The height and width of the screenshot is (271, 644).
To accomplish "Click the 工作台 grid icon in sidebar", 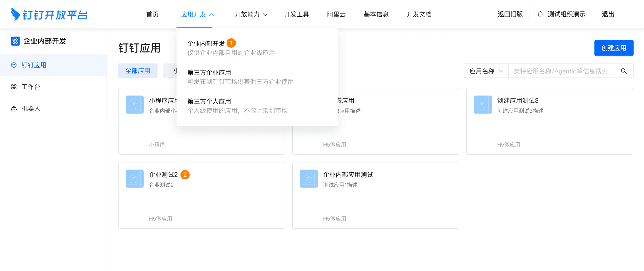I will tap(14, 87).
